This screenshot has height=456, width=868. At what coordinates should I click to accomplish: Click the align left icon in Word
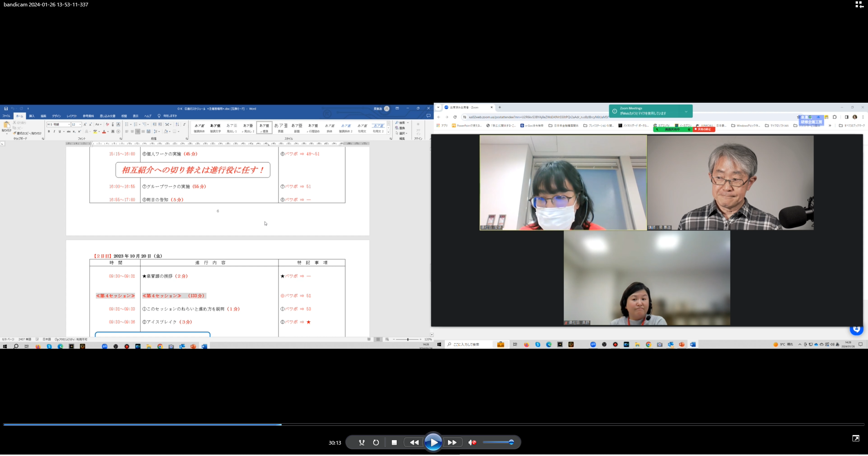[x=127, y=131]
